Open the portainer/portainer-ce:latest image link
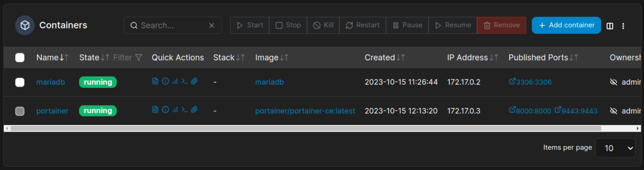This screenshot has width=644, height=170. (305, 111)
